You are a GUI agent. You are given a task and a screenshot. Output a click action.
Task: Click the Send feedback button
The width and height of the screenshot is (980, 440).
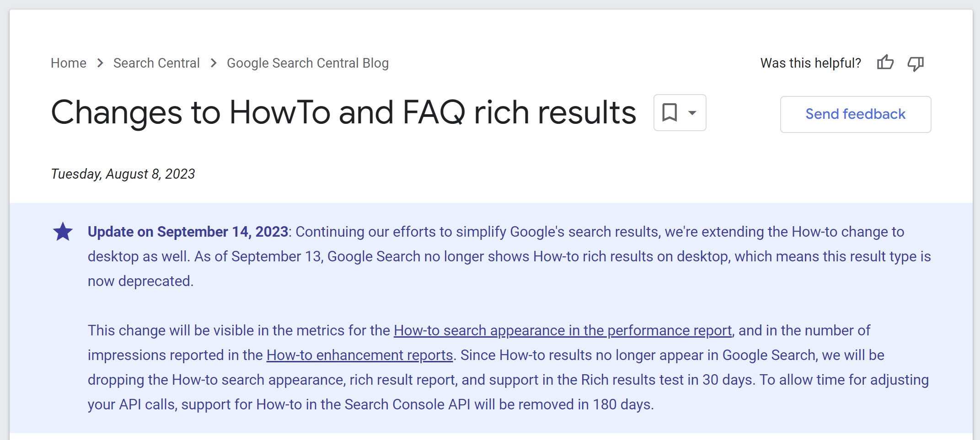[x=855, y=114]
